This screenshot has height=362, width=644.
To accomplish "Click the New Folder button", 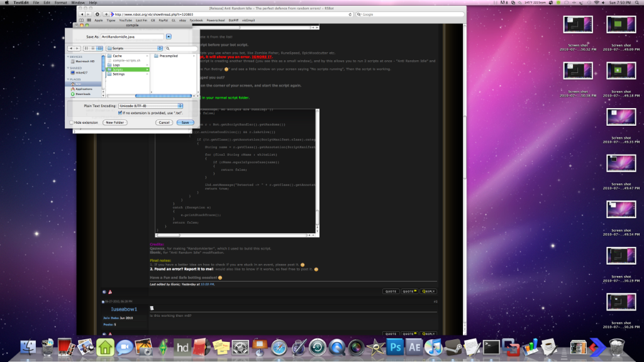I will (x=115, y=122).
